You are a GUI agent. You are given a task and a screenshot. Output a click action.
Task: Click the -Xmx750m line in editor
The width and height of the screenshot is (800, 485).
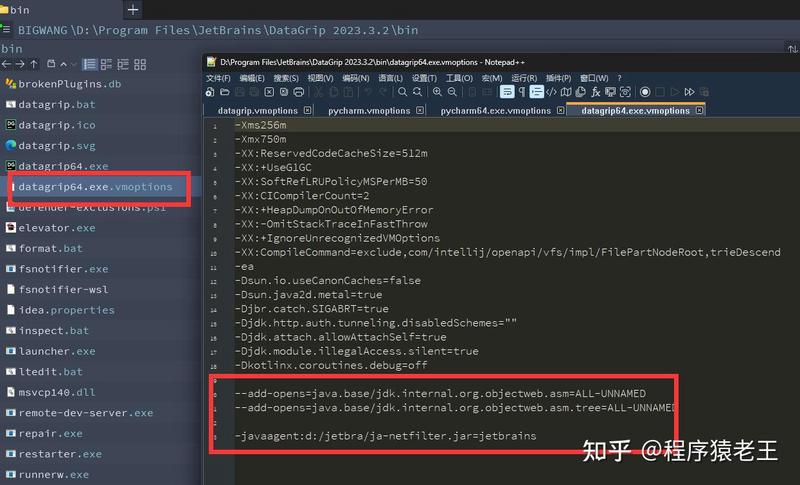pos(261,139)
